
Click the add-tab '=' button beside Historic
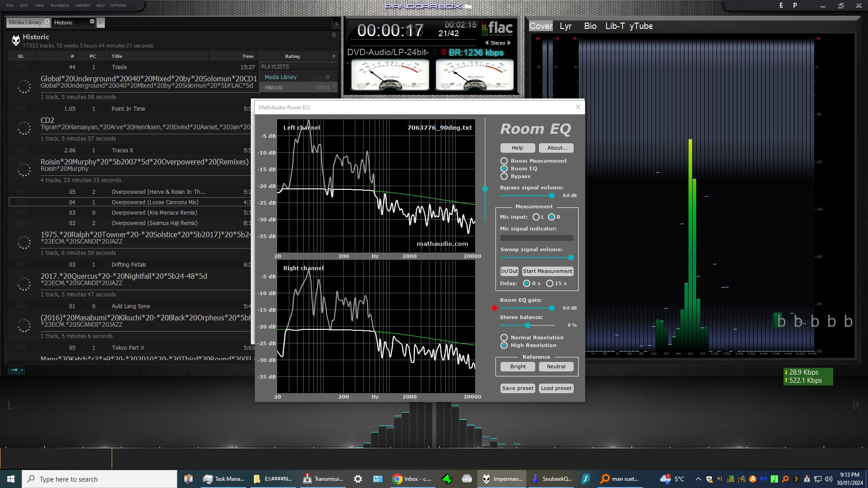[x=101, y=23]
